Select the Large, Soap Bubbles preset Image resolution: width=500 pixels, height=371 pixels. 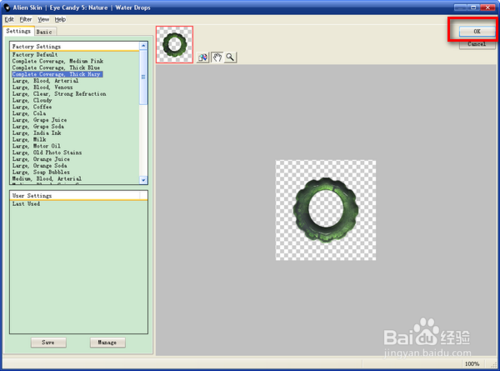41,172
